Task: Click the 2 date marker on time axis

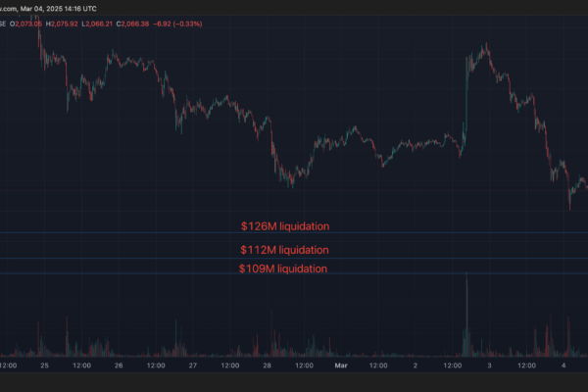Action: click(x=416, y=366)
